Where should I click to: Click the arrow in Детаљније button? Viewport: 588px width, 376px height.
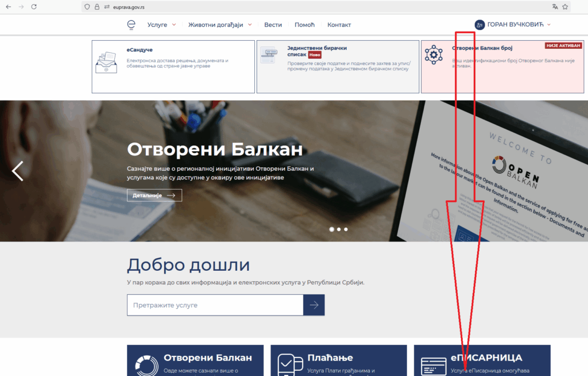(x=171, y=195)
